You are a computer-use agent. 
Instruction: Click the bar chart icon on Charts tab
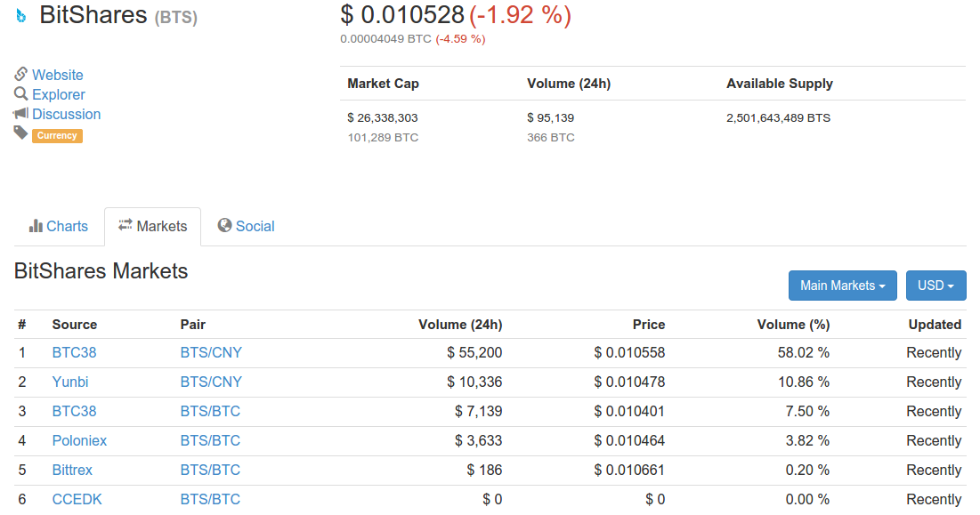(36, 226)
